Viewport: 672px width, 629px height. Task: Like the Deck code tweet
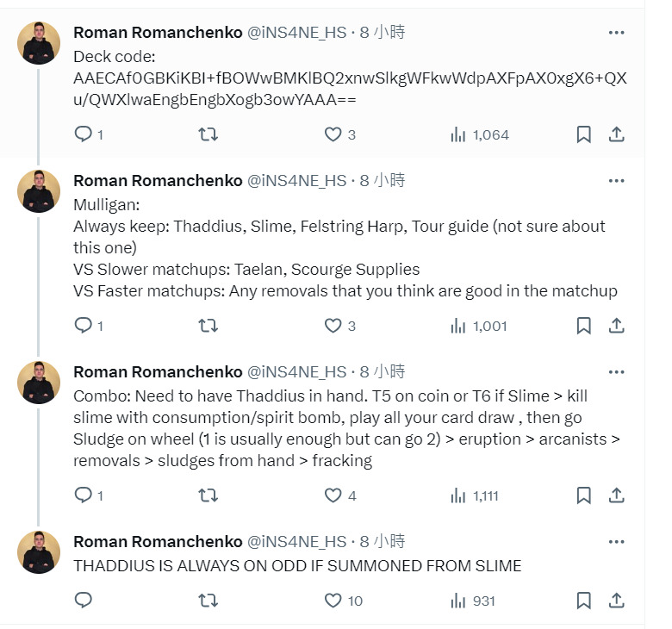333,134
